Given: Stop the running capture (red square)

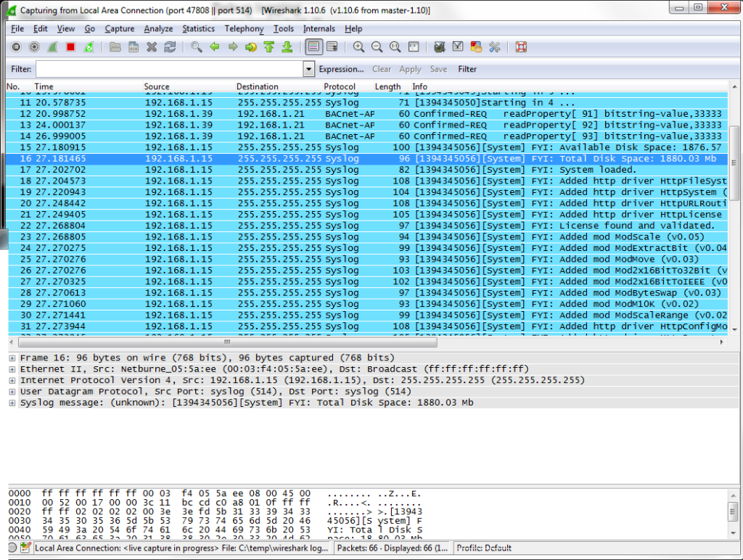Looking at the screenshot, I should [x=70, y=47].
